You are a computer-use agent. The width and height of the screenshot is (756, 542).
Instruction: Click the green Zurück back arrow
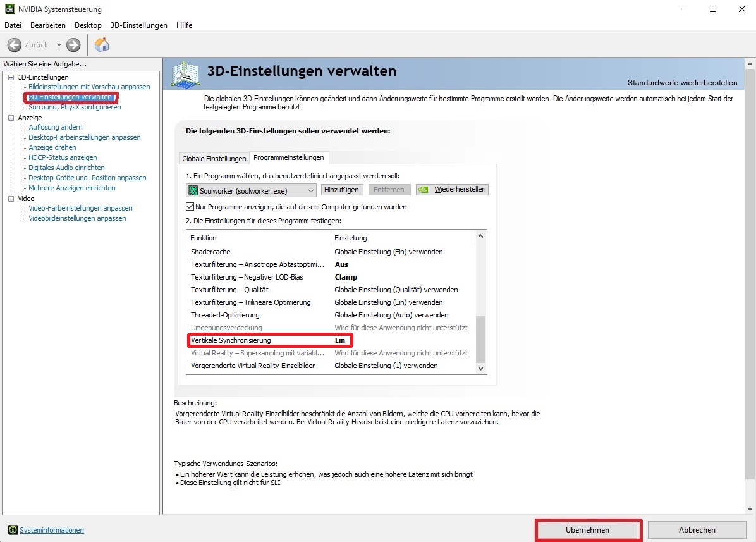[x=15, y=45]
